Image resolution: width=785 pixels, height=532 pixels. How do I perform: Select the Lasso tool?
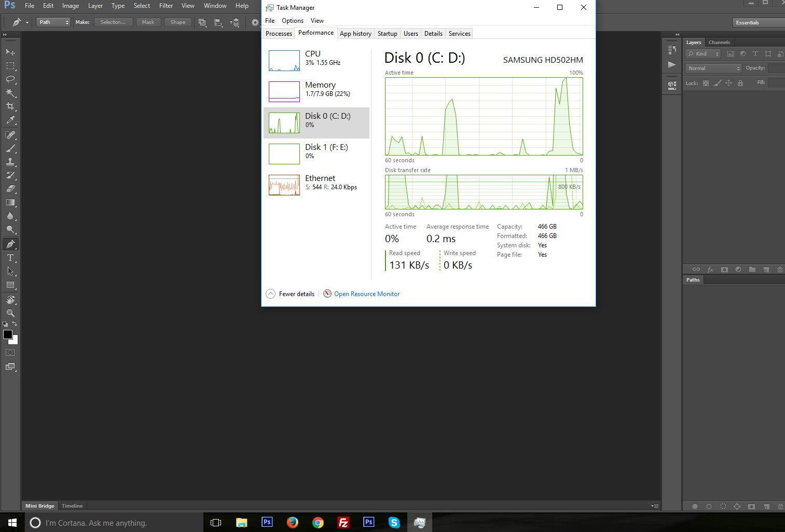[x=10, y=79]
